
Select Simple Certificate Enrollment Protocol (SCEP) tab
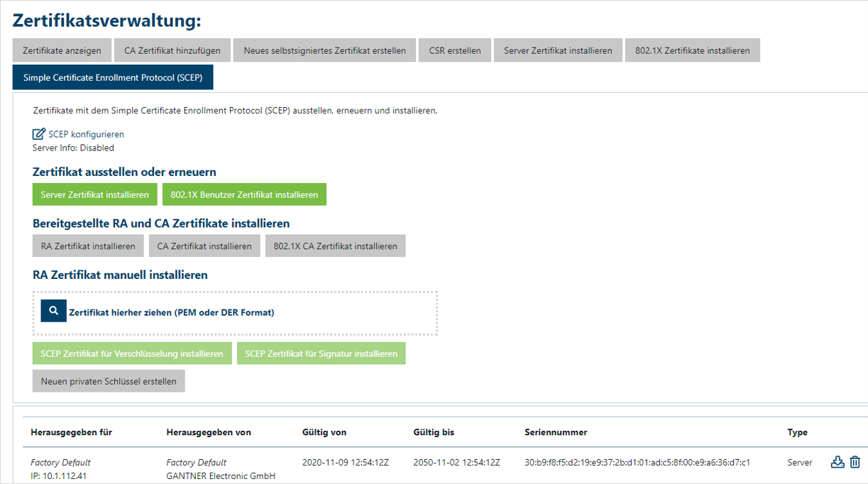pyautogui.click(x=113, y=77)
